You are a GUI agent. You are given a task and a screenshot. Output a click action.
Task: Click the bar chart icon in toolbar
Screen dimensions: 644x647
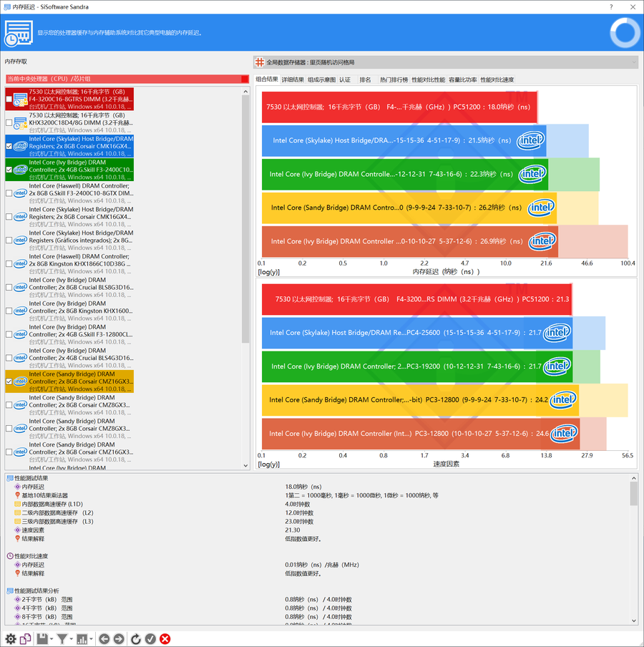pyautogui.click(x=82, y=638)
